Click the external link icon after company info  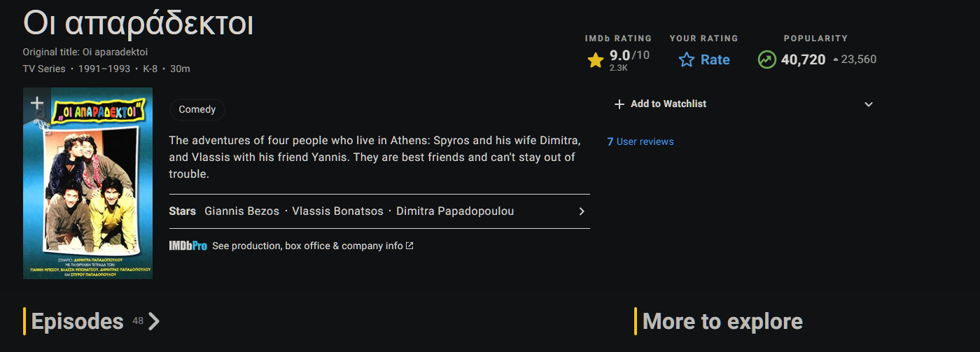click(x=409, y=246)
